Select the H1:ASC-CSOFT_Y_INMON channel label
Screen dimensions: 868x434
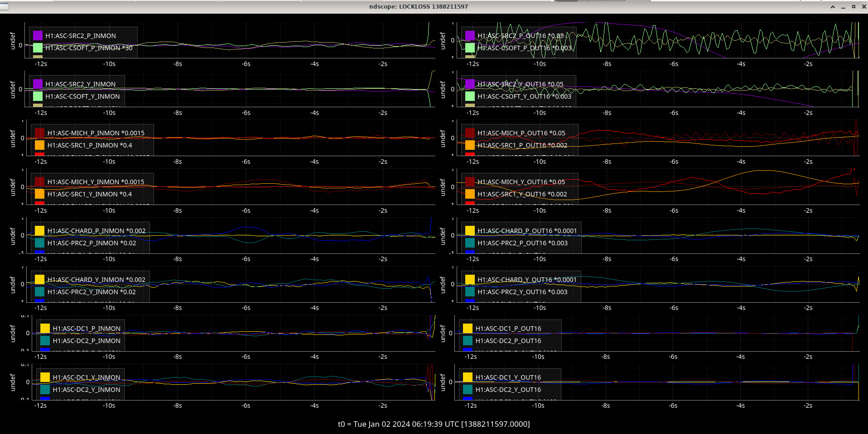pyautogui.click(x=82, y=96)
